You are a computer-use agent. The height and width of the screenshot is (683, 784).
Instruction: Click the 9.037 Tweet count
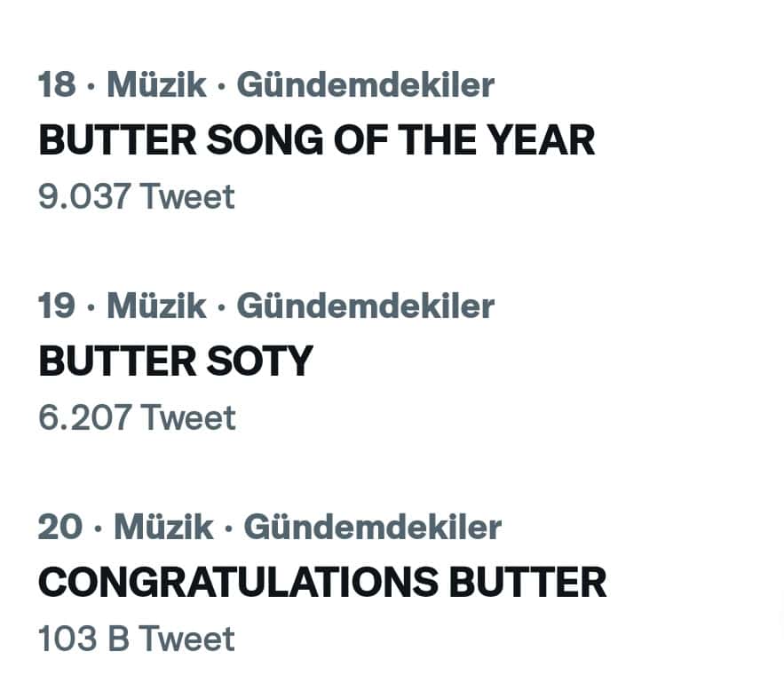coord(137,196)
